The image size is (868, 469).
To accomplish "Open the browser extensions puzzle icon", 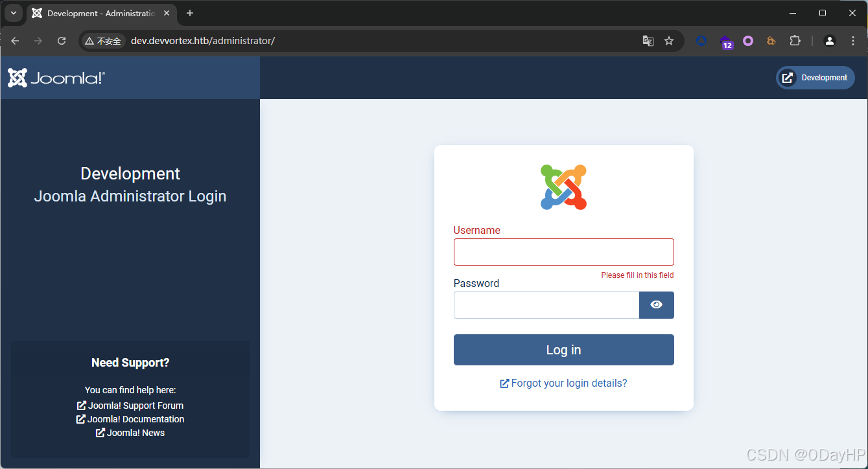I will pyautogui.click(x=795, y=40).
